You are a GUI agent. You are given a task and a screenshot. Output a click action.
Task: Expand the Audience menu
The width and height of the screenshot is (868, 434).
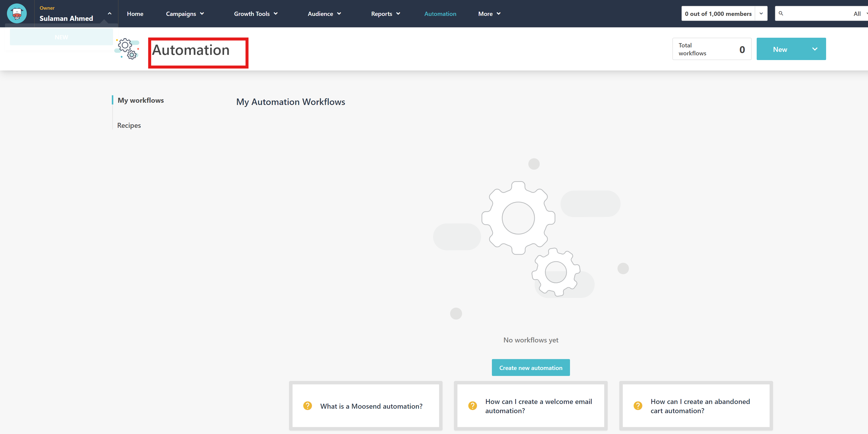(324, 14)
